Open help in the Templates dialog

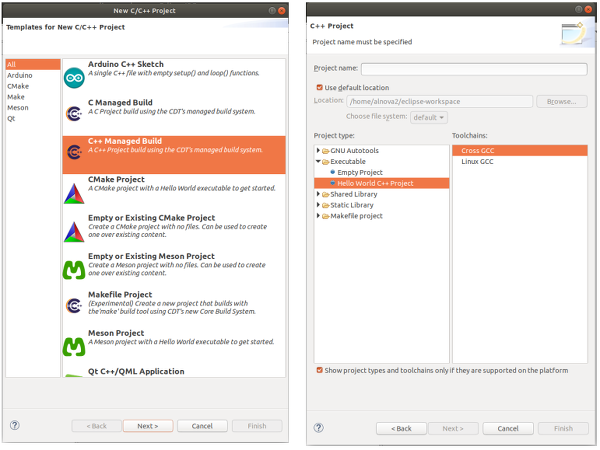pyautogui.click(x=15, y=425)
